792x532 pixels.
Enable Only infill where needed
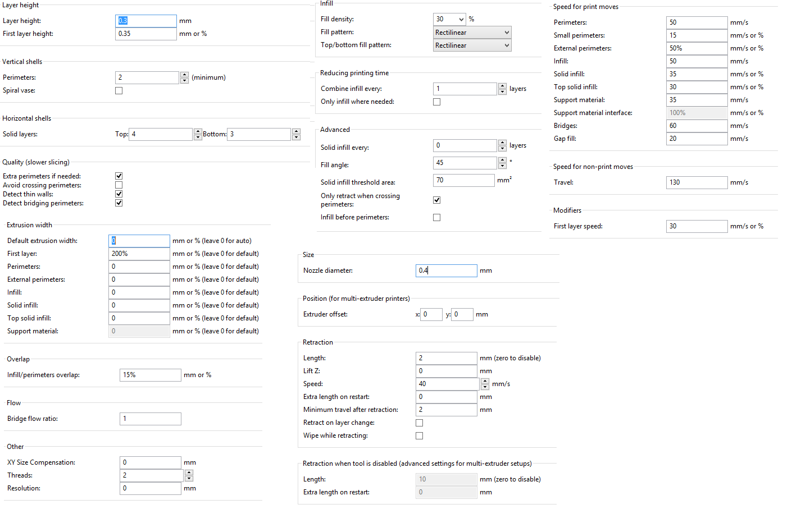pyautogui.click(x=436, y=102)
